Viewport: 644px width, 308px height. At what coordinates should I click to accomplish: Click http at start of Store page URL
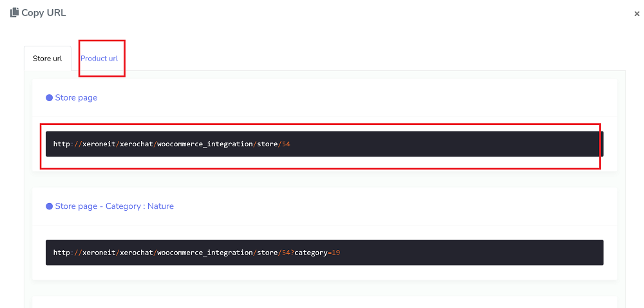click(61, 144)
